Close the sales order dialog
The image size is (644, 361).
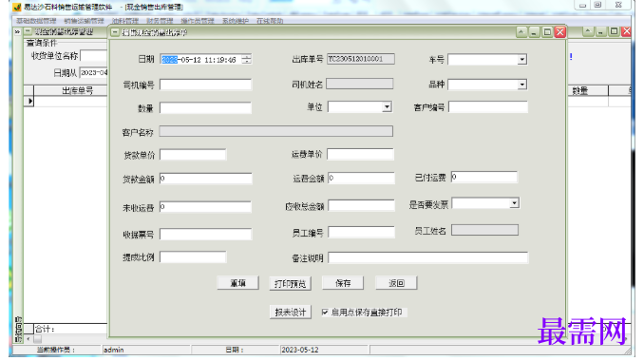click(x=559, y=32)
